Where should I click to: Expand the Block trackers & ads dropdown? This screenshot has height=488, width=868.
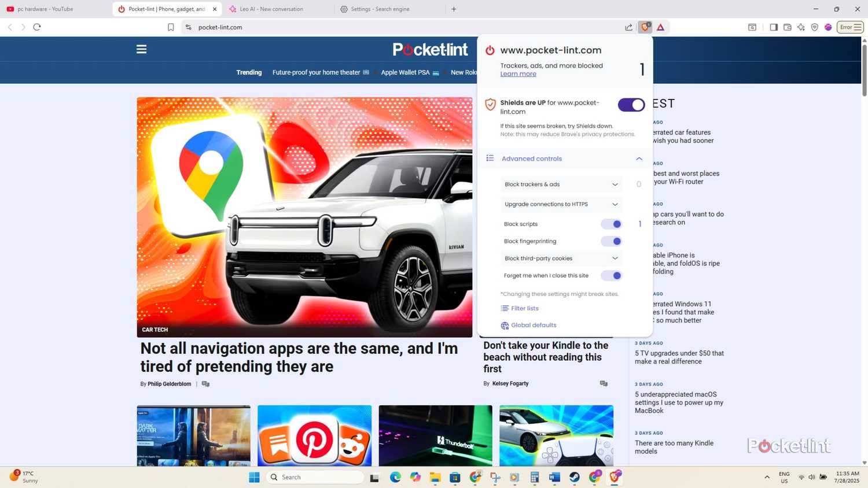coord(615,184)
